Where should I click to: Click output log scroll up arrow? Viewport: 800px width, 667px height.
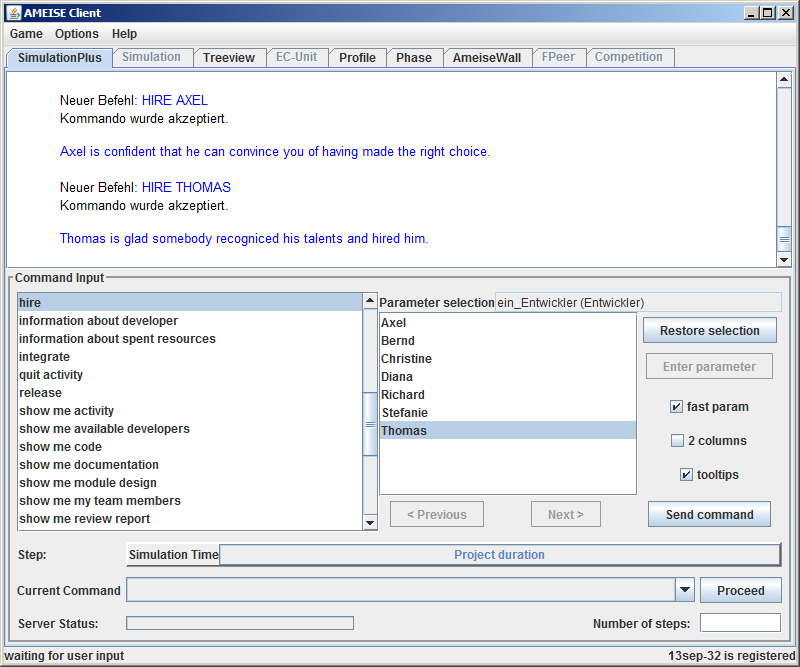(784, 80)
